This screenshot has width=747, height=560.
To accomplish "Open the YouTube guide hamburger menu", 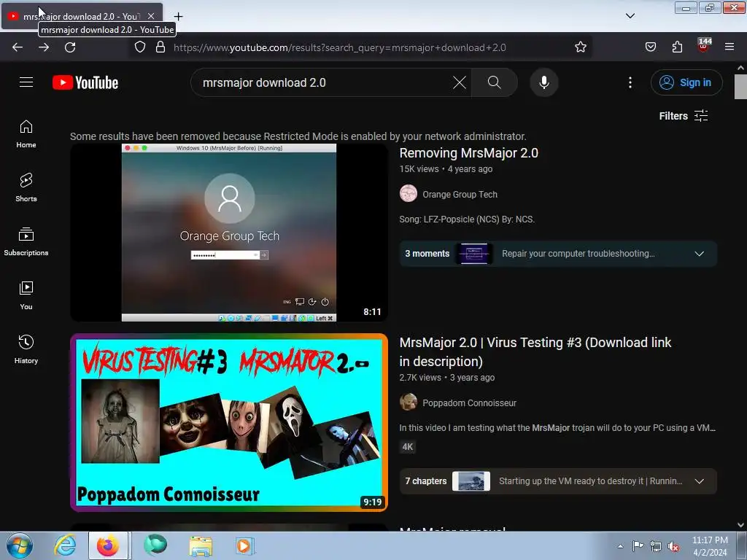I will (x=26, y=82).
